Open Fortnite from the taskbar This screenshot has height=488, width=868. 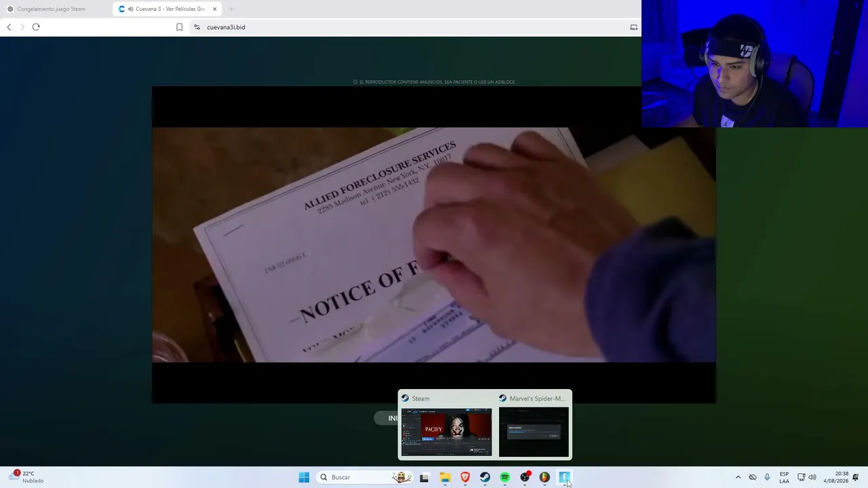564,477
